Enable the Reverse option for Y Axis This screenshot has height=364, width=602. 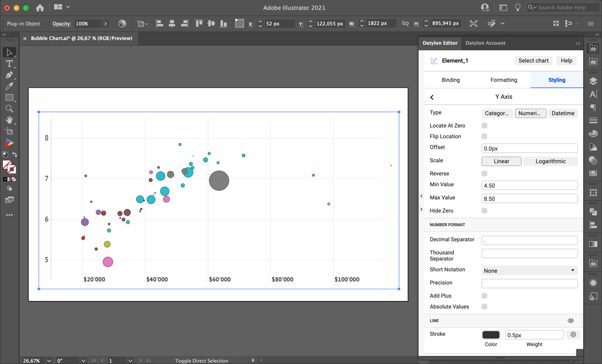(x=484, y=173)
